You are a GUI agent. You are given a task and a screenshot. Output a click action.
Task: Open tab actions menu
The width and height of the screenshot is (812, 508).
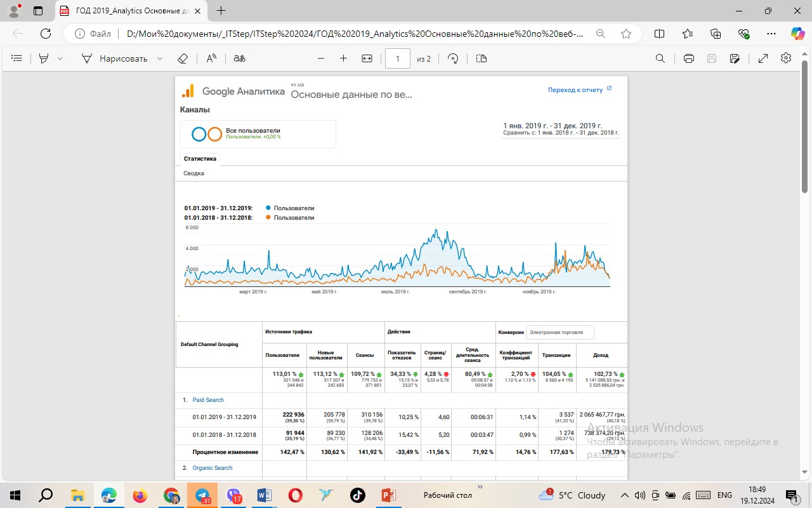point(37,11)
